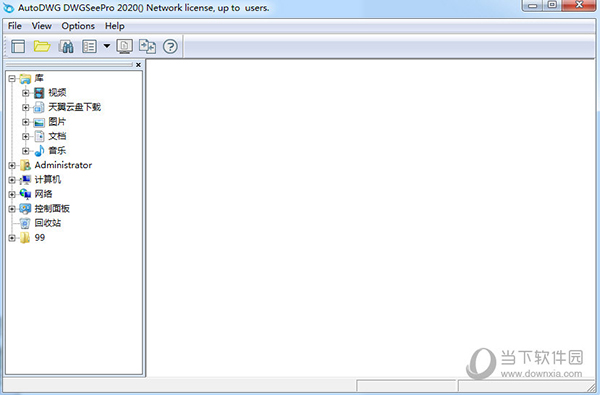This screenshot has width=600, height=395.
Task: Expand the 文档 library node
Action: 26,137
